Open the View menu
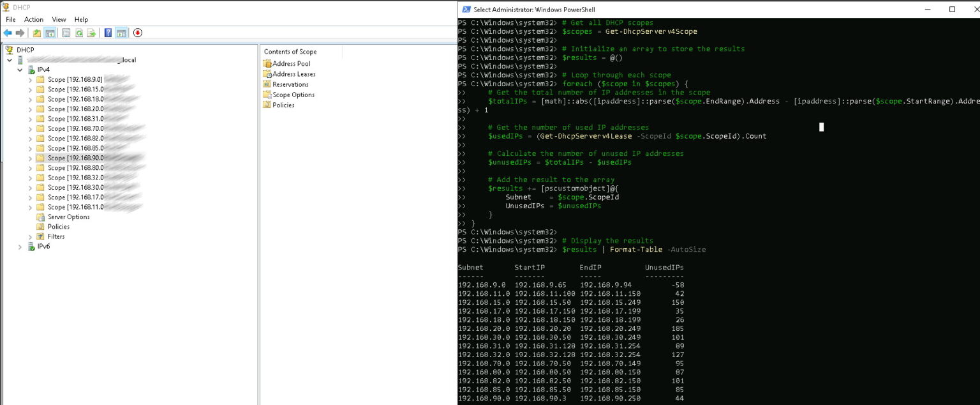The width and height of the screenshot is (980, 405). 59,20
